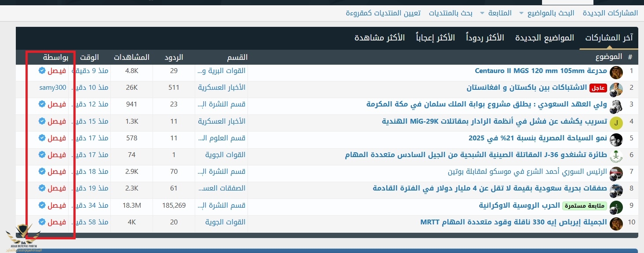The height and width of the screenshot is (253, 644).
Task: Click المشاركات الجديدة in the top navigation
Action: (x=610, y=13)
